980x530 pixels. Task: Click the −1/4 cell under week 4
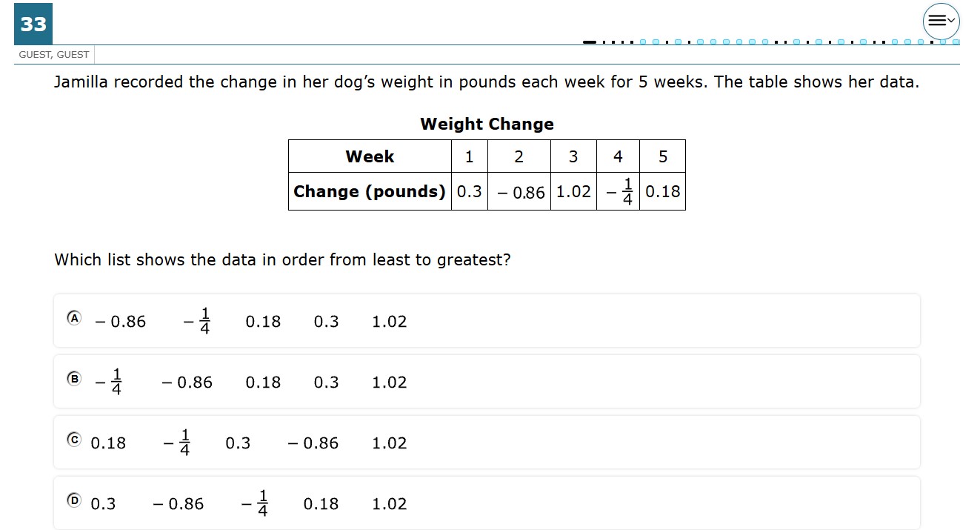[618, 192]
